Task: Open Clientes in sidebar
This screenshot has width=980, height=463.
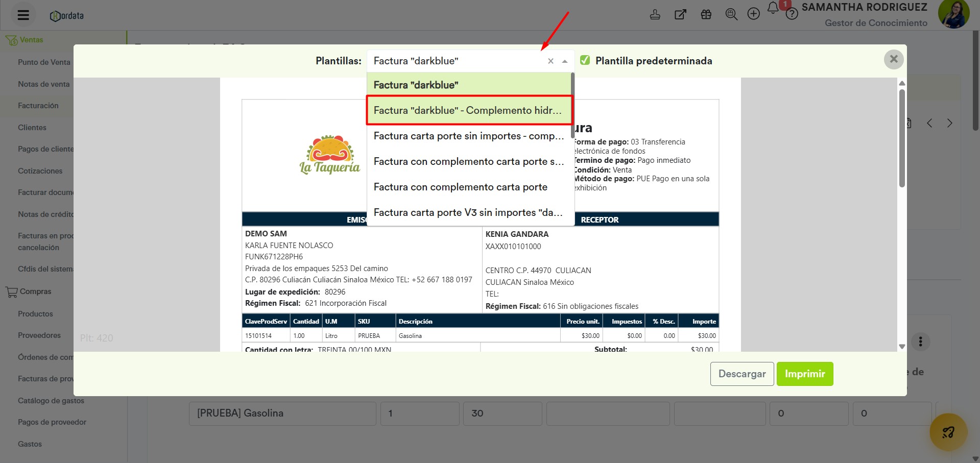Action: point(32,128)
